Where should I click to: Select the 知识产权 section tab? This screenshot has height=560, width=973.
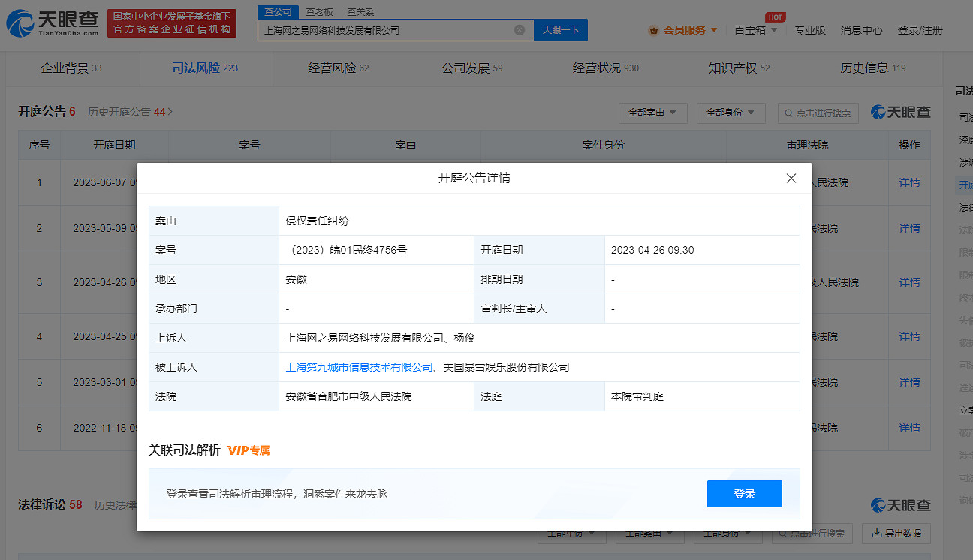tap(739, 68)
